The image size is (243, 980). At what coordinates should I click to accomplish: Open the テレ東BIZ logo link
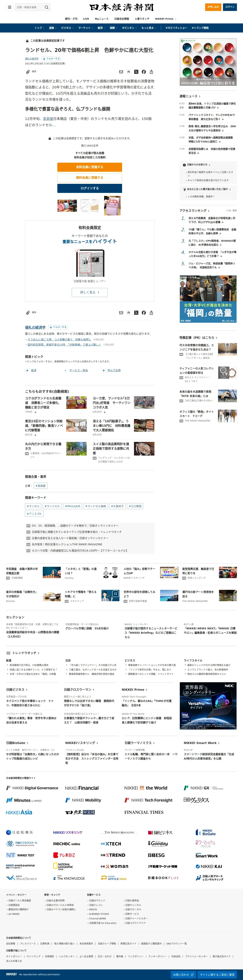64,855
